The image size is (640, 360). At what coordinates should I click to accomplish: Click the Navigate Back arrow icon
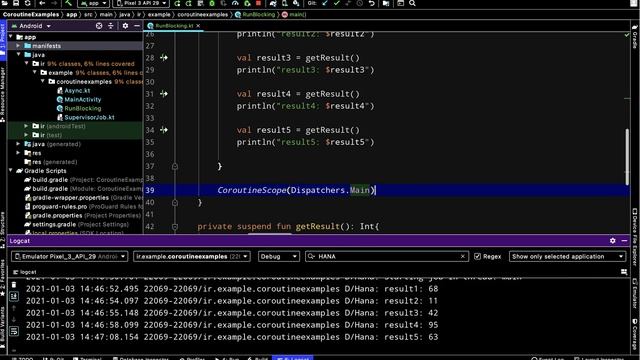tap(42, 3)
